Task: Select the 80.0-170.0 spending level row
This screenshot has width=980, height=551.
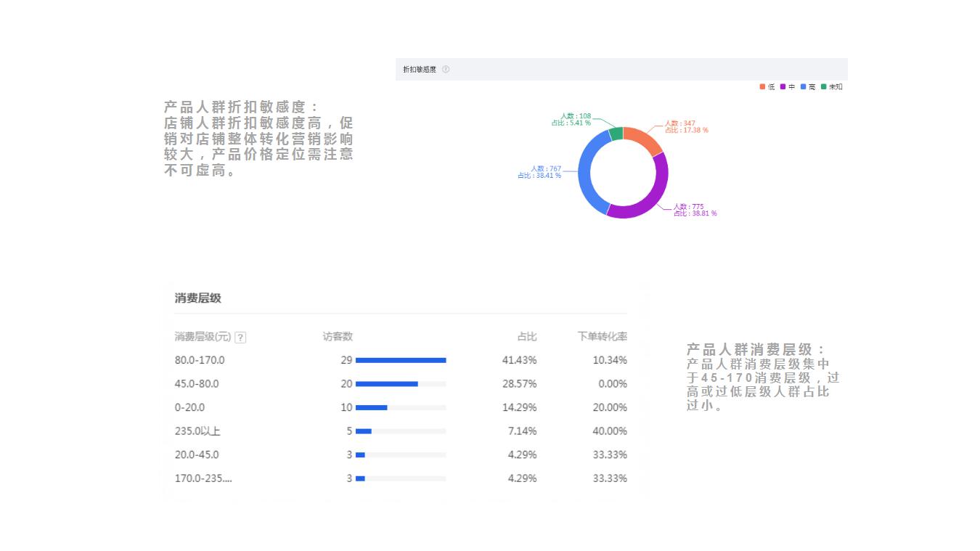Action: click(200, 360)
